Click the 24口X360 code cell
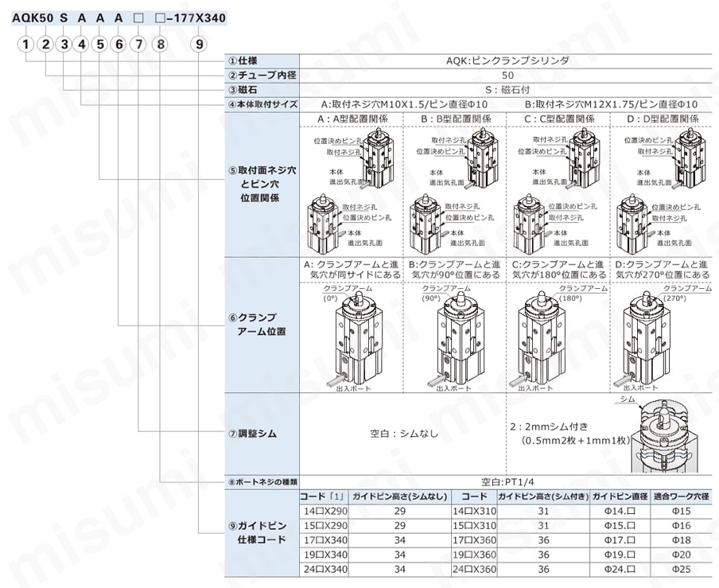 point(474,569)
